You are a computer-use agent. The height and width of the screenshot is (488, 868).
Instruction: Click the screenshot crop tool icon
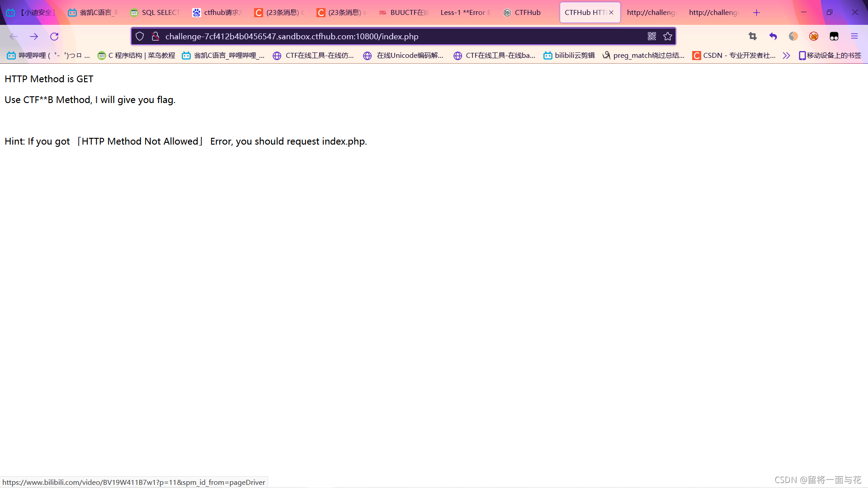[x=752, y=36]
